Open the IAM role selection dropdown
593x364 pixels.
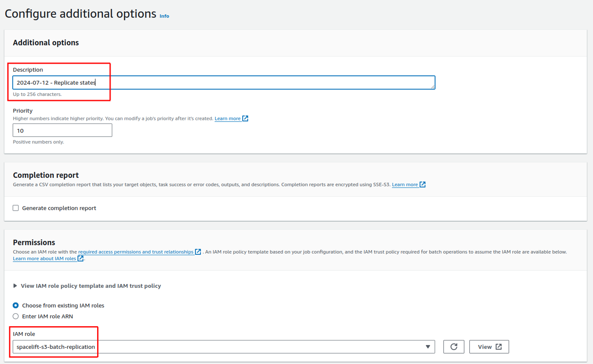222,347
